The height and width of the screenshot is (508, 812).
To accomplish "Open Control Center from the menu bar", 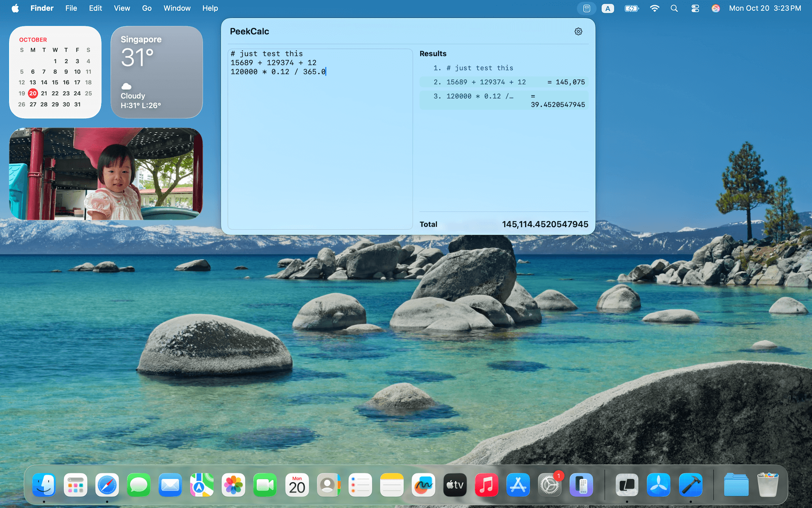I will click(x=695, y=8).
